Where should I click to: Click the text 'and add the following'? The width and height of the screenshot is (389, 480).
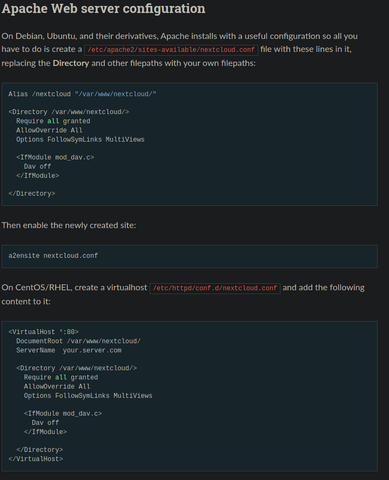click(x=324, y=288)
